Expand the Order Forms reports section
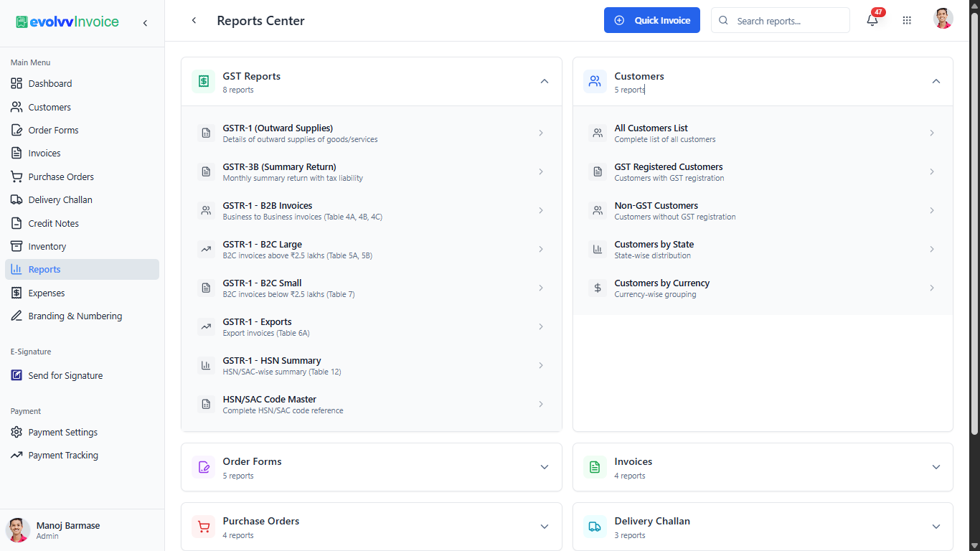The height and width of the screenshot is (551, 980). [545, 467]
